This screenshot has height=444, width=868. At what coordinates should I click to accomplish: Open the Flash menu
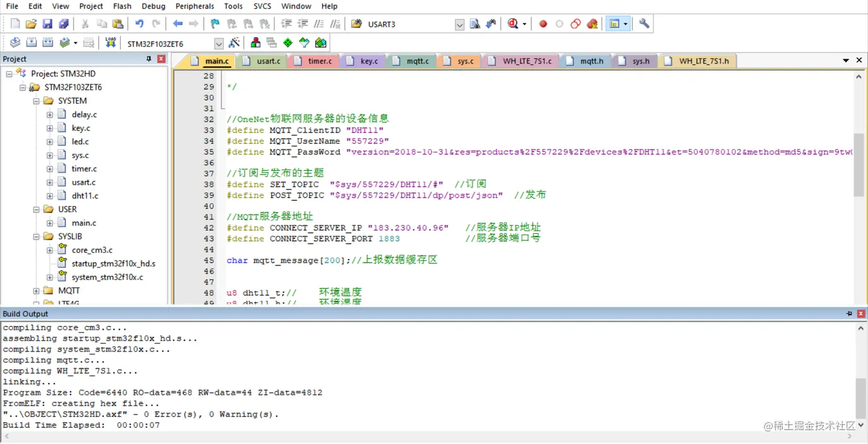[x=122, y=6]
